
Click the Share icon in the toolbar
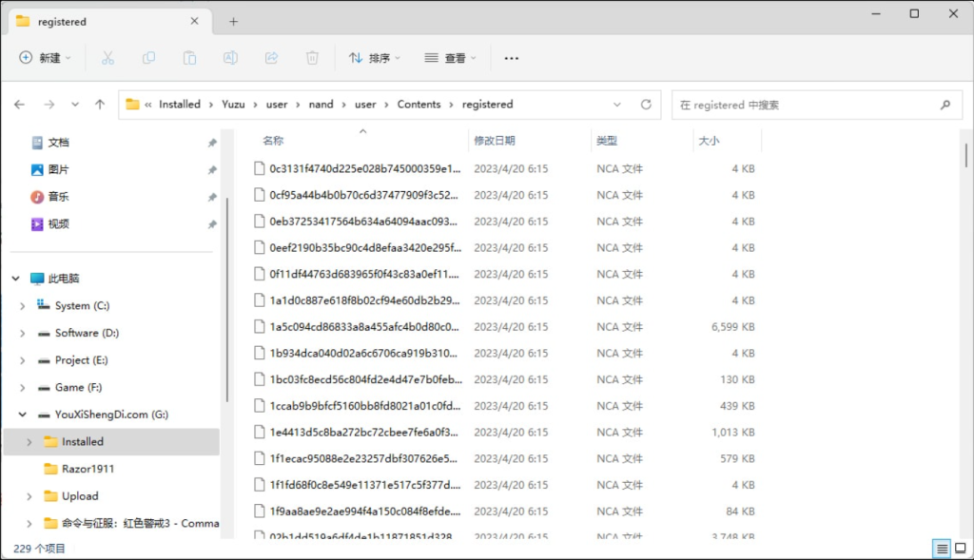(270, 58)
